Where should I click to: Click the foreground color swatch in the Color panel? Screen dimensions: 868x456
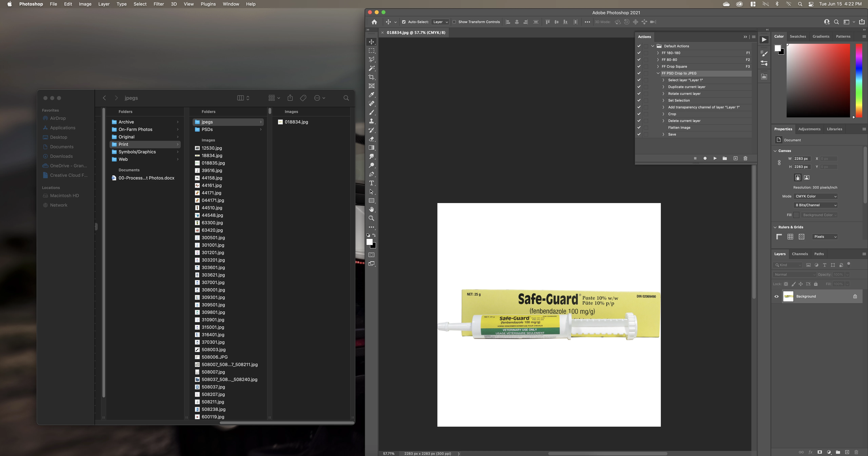777,49
